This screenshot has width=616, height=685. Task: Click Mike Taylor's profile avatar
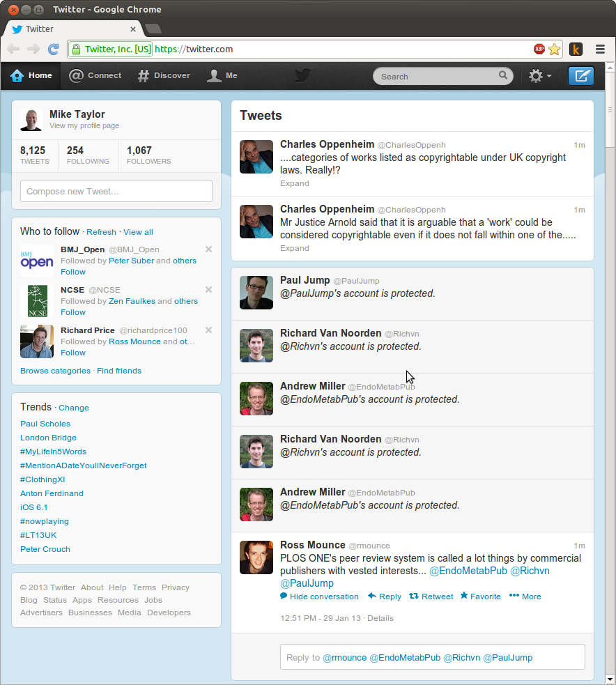(x=31, y=120)
